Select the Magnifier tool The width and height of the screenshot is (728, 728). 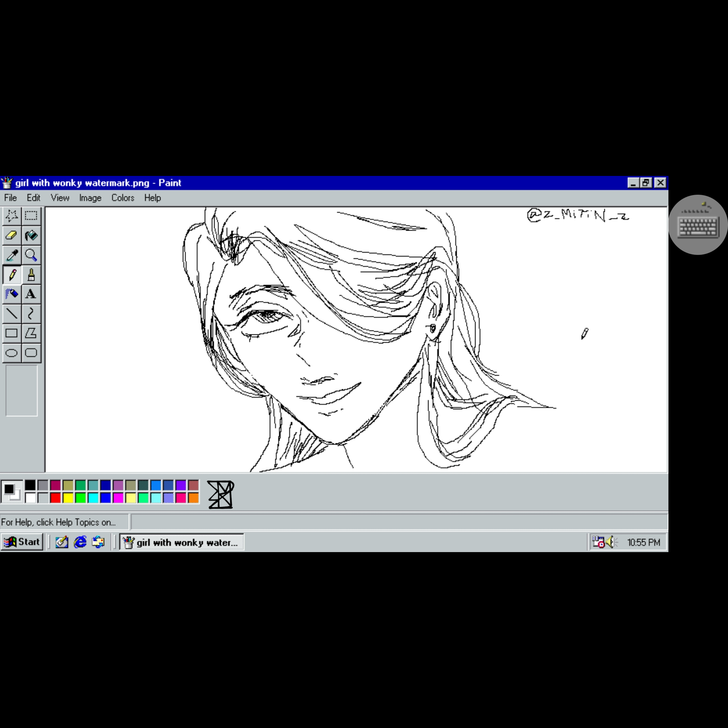click(x=31, y=255)
